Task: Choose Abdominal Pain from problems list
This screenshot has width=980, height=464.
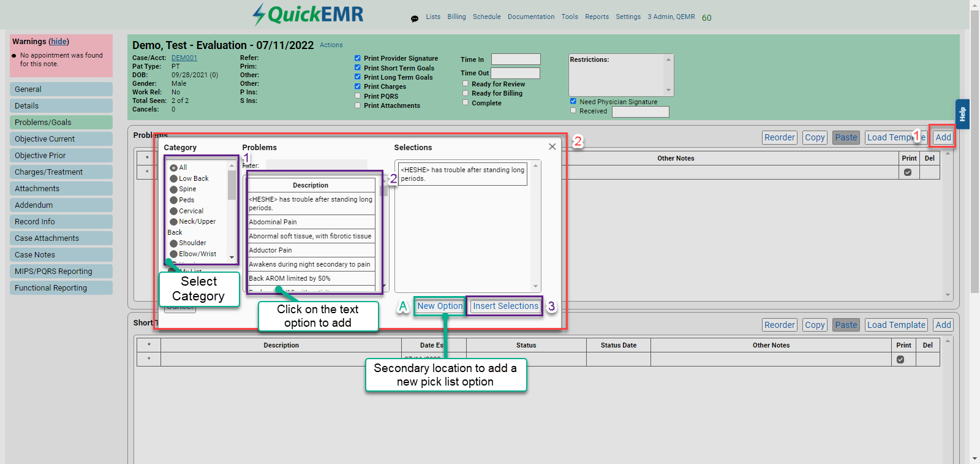Action: (x=311, y=222)
